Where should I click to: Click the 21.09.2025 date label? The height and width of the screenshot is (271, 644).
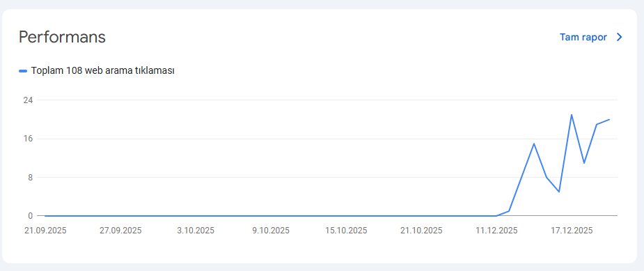[x=45, y=231]
